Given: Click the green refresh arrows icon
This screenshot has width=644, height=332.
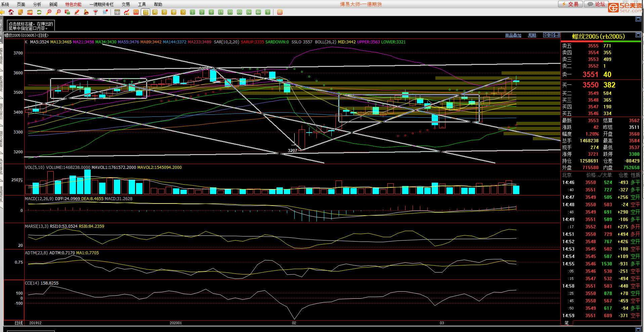Looking at the screenshot, I should pos(39,12).
